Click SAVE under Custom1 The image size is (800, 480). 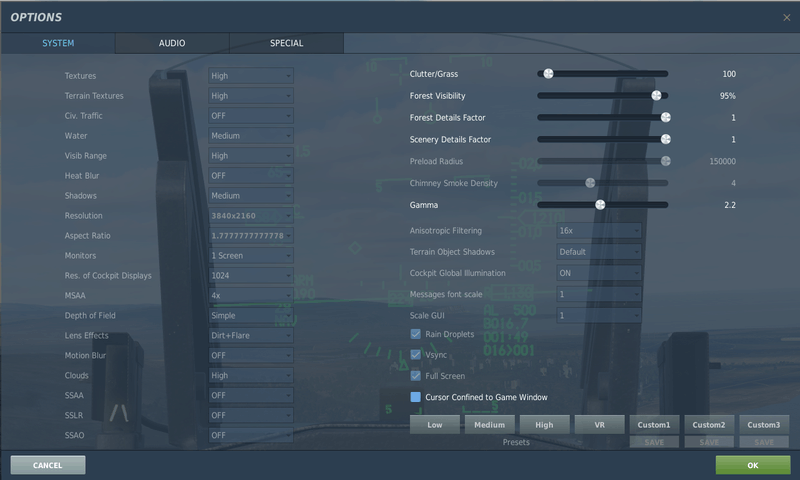tap(654, 442)
